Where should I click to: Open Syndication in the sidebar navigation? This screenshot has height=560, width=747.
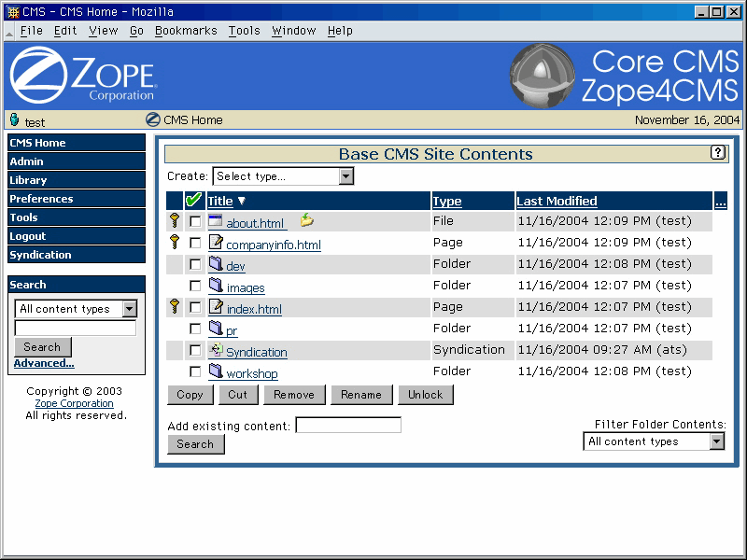[x=77, y=255]
